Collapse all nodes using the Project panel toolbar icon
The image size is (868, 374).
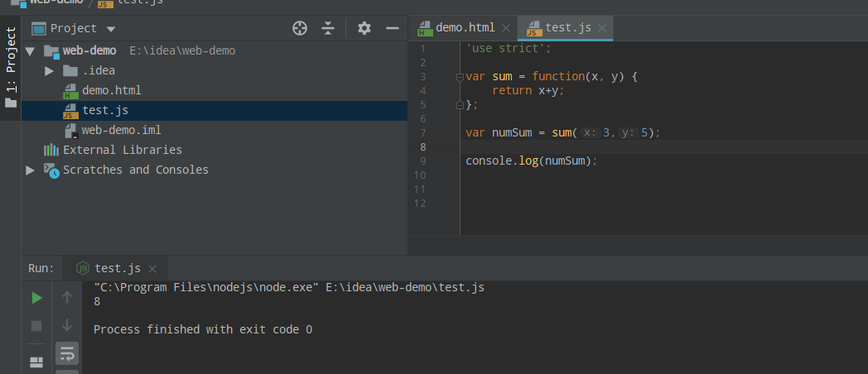(x=328, y=28)
